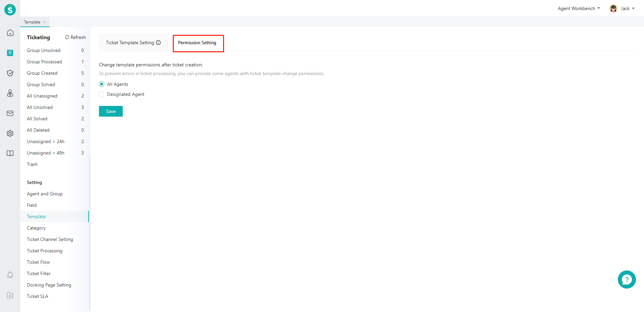644x312 pixels.
Task: Open Template settings in sidebar
Action: 54,216
